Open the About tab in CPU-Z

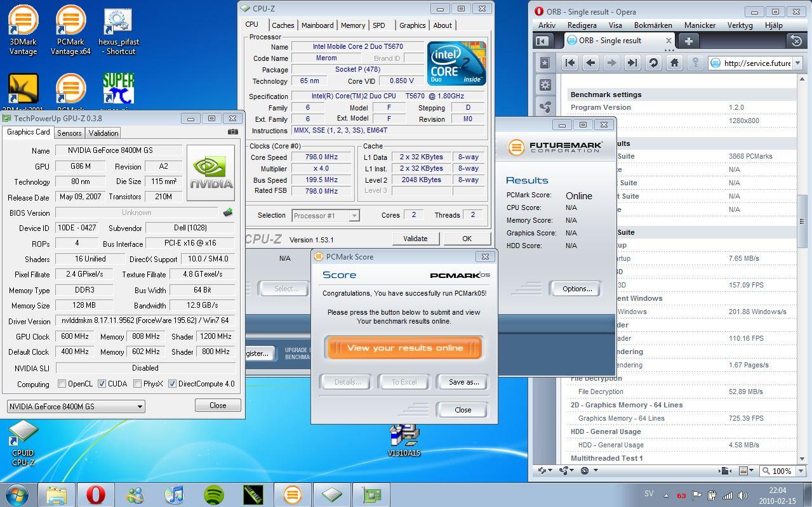(x=443, y=25)
